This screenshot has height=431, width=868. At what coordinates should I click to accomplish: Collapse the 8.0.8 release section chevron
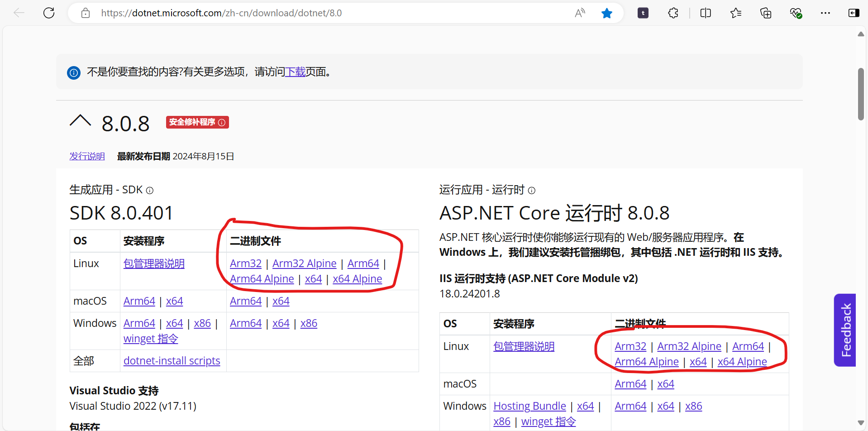coord(81,121)
